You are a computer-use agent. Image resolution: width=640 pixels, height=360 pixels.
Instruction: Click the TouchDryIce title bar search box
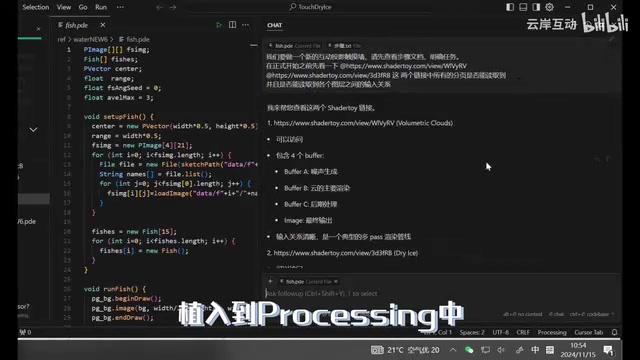pos(311,7)
